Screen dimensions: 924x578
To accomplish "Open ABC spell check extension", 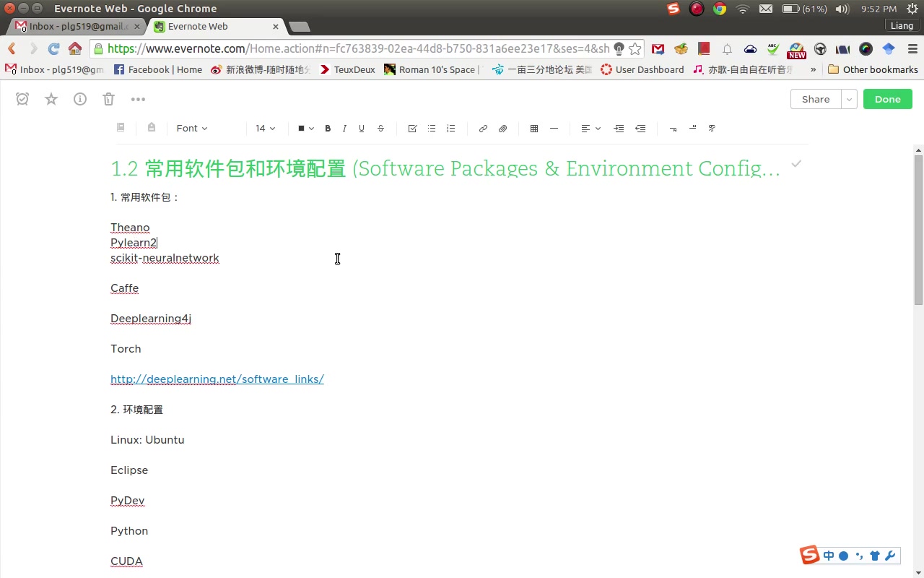I will [x=773, y=48].
